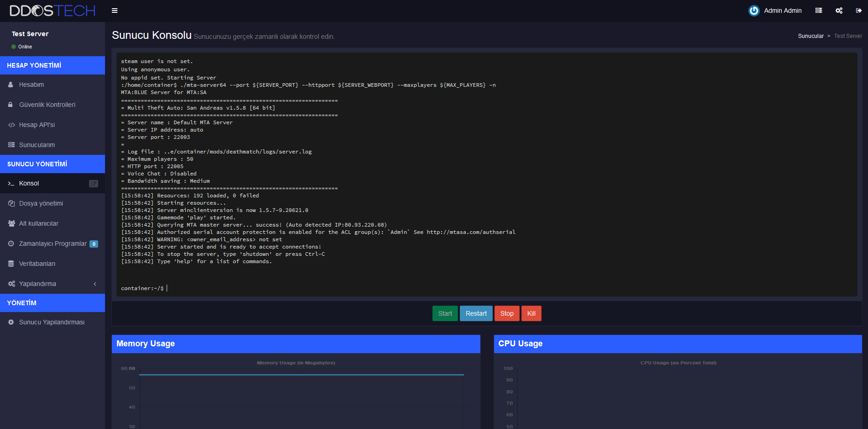The width and height of the screenshot is (868, 429).
Task: Click the DDOSTECH logo
Action: (53, 11)
